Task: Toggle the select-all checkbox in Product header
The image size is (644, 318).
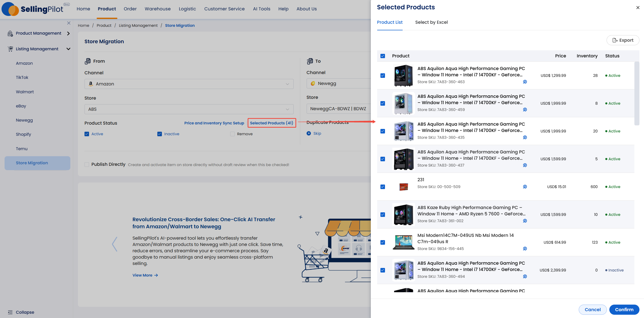Action: (382, 56)
